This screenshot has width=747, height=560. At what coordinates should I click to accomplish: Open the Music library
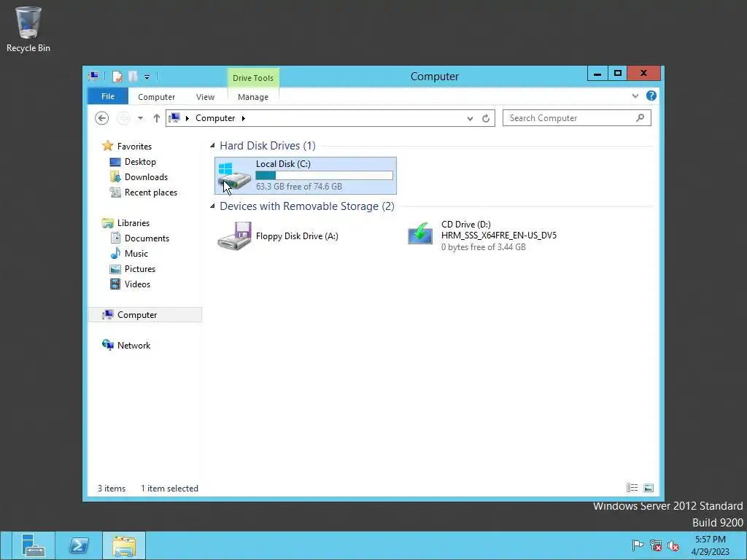(x=136, y=254)
